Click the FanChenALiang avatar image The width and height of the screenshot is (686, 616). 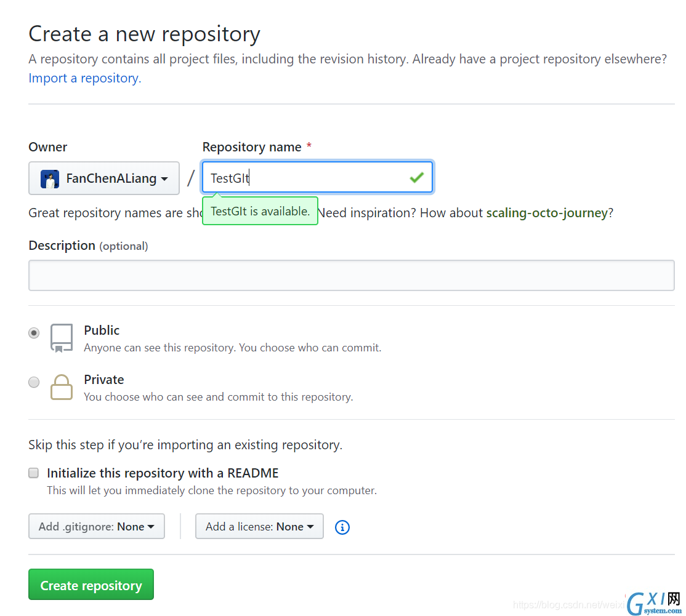pyautogui.click(x=50, y=179)
